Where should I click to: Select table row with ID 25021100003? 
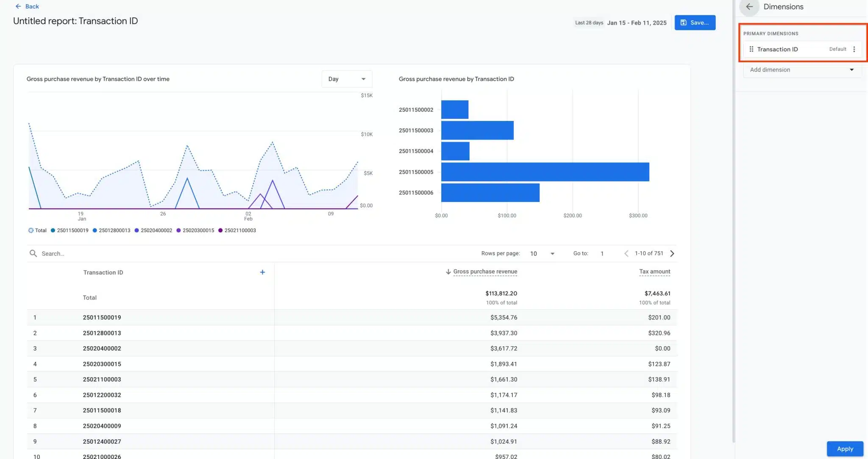[x=352, y=379]
